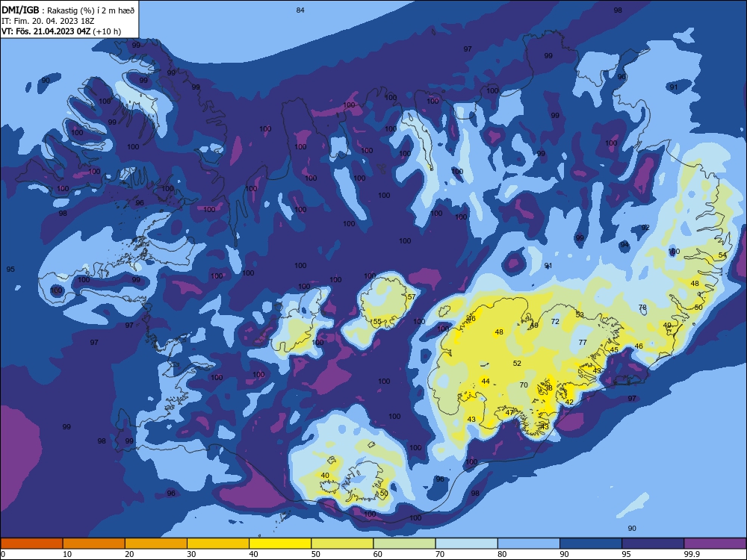The image size is (747, 560).
Task: Click the '20' label on the legend scale
Action: (x=129, y=554)
